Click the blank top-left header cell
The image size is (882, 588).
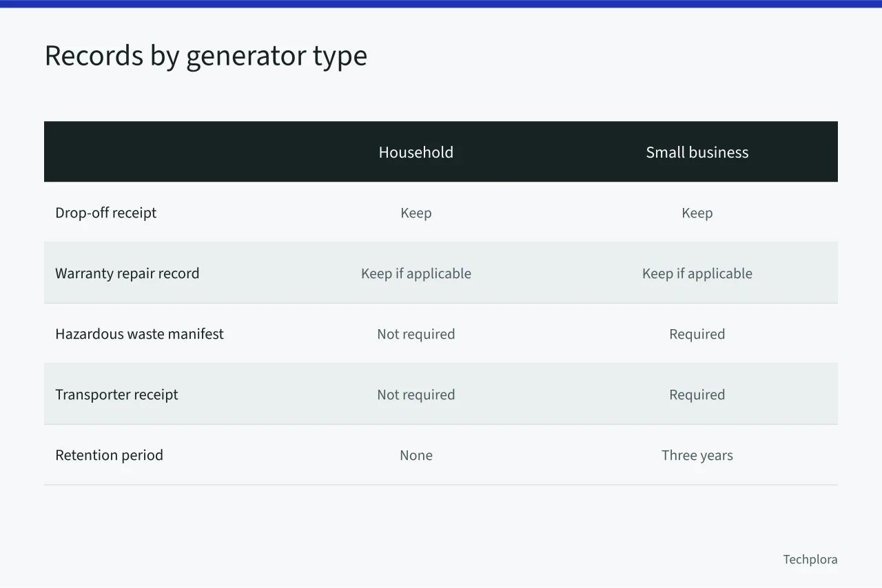(160, 151)
